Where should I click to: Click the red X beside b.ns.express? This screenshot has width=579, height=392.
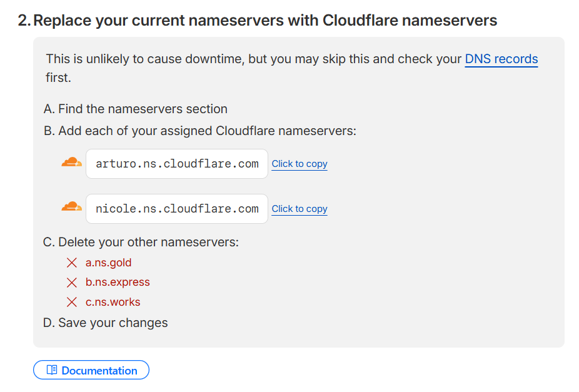(72, 282)
